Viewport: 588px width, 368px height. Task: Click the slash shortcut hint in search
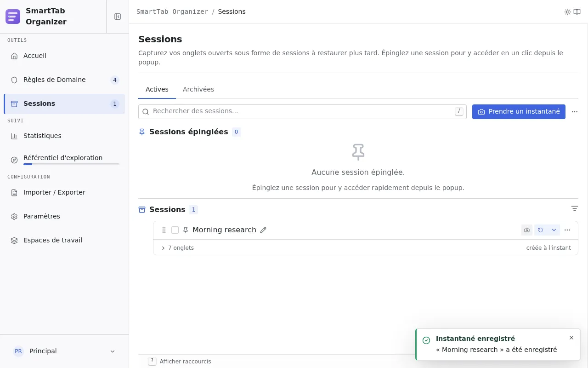(459, 111)
